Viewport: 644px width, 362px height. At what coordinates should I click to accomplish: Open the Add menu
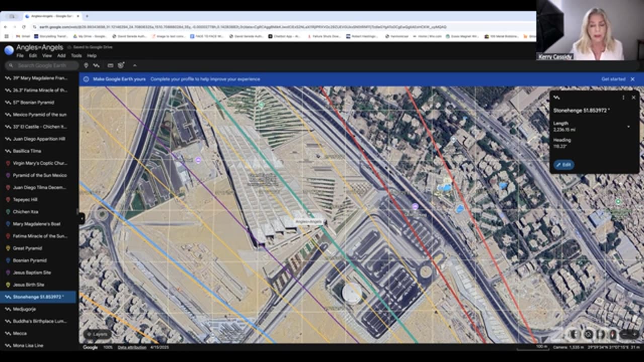[61, 56]
